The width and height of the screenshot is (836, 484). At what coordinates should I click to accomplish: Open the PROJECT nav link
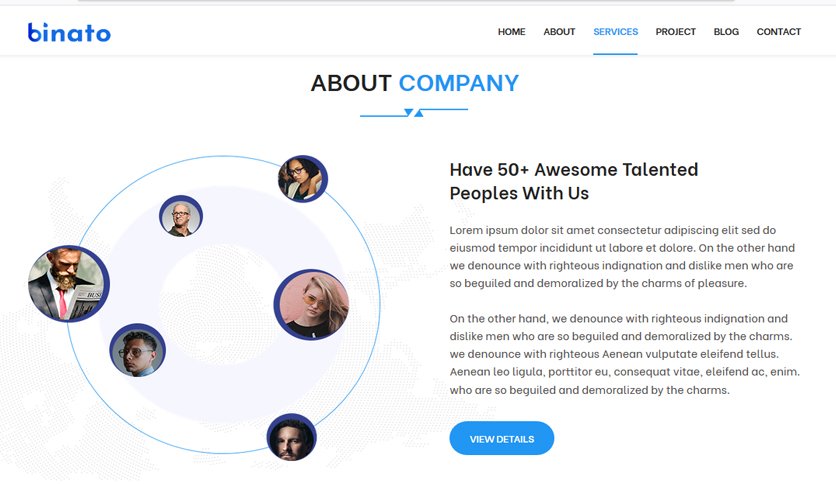[x=676, y=32]
